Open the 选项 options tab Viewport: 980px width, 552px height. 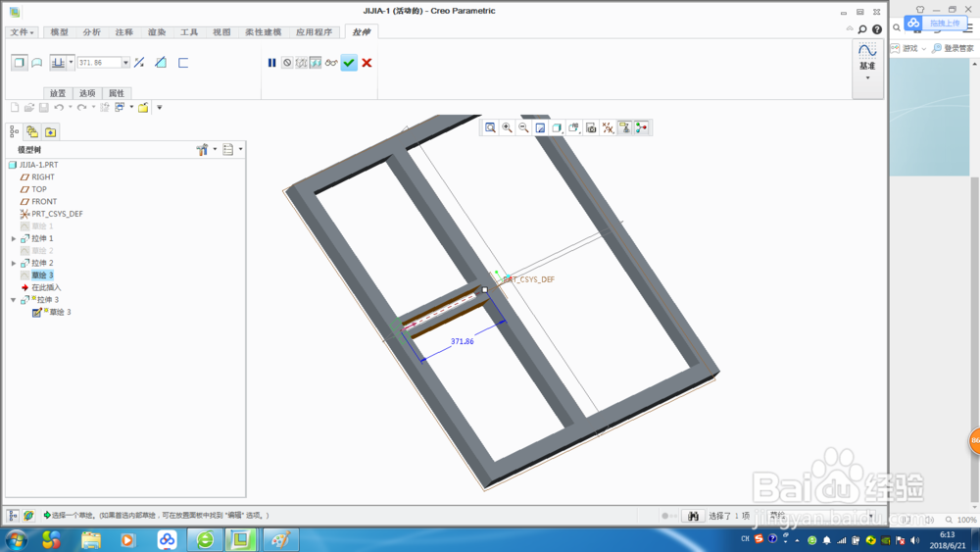(x=87, y=93)
